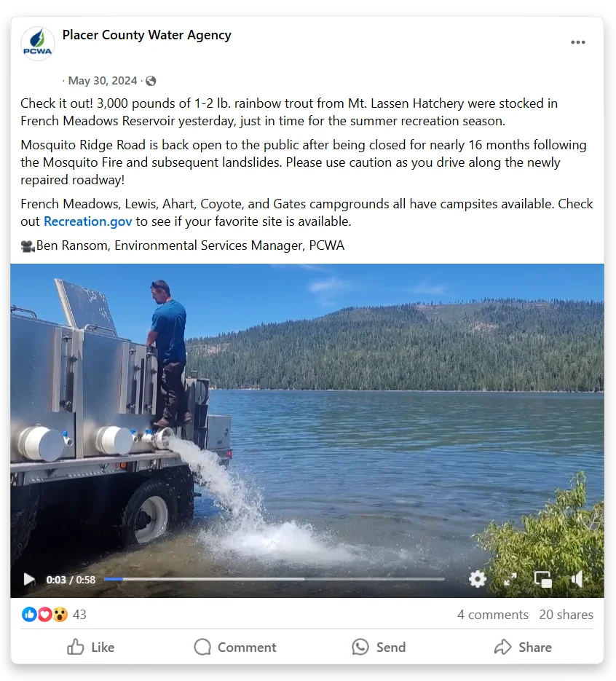Image resolution: width=616 pixels, height=681 pixels.
Task: Seek along the video progress bar
Action: pyautogui.click(x=275, y=579)
